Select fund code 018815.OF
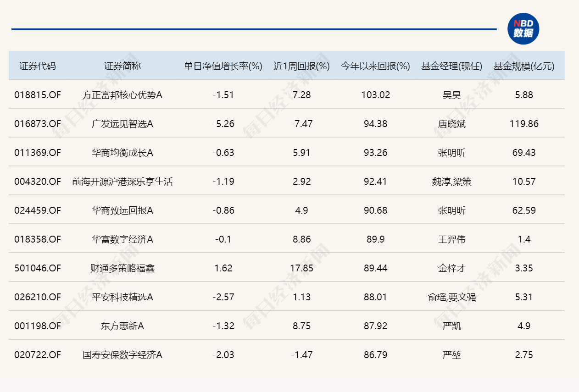Viewport: 579px width, 392px height. (38, 95)
